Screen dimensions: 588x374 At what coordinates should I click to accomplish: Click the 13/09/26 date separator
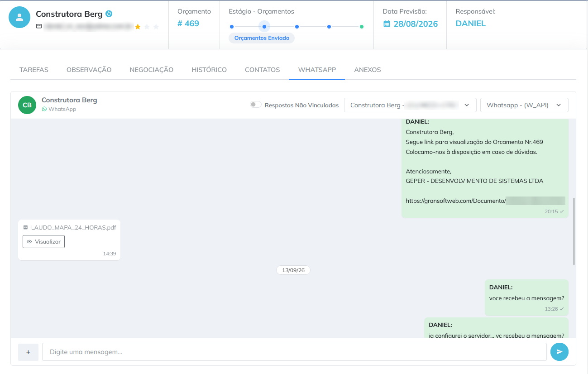point(293,270)
